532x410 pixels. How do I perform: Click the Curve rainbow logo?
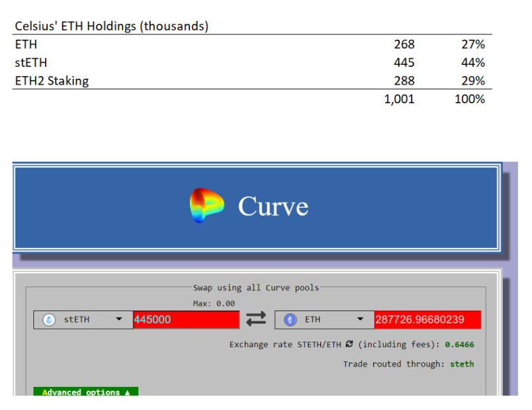tap(206, 206)
